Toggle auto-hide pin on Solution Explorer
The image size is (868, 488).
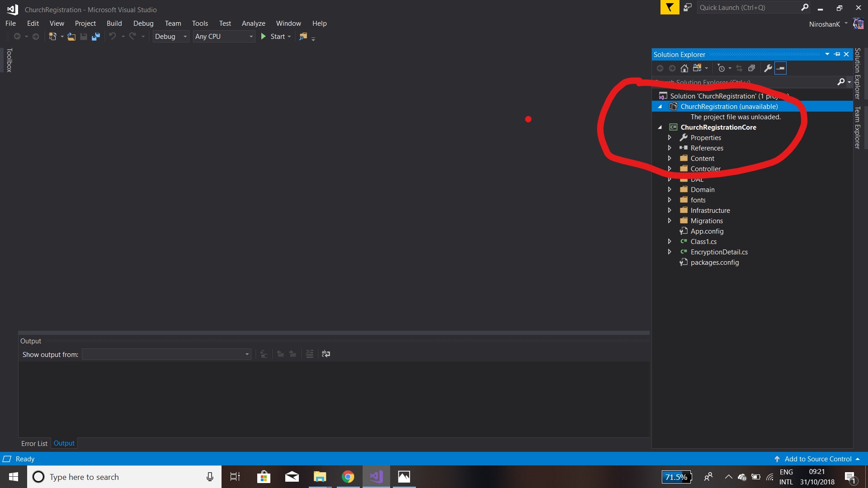tap(837, 54)
